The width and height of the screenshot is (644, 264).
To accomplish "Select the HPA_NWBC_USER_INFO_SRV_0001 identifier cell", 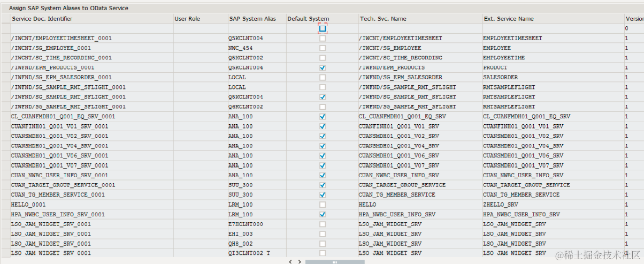I will click(x=91, y=214).
